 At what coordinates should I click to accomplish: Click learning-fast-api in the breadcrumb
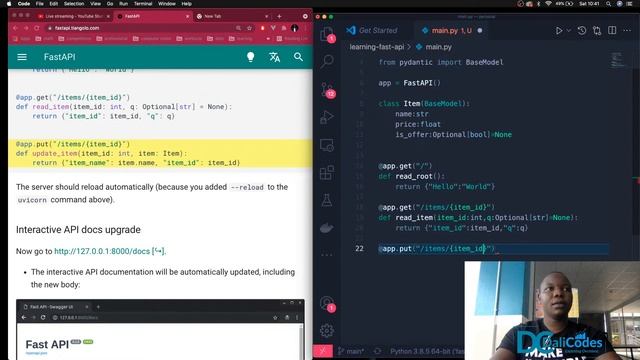(x=376, y=47)
